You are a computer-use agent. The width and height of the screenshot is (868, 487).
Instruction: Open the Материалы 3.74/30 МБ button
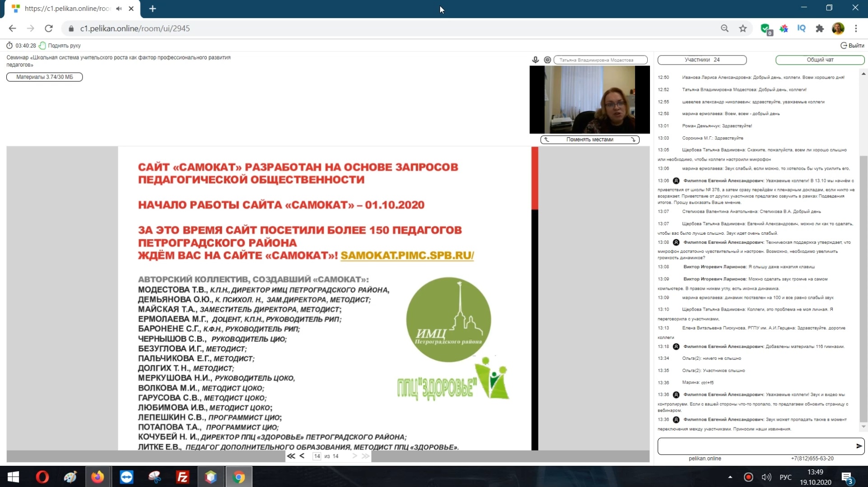point(44,77)
